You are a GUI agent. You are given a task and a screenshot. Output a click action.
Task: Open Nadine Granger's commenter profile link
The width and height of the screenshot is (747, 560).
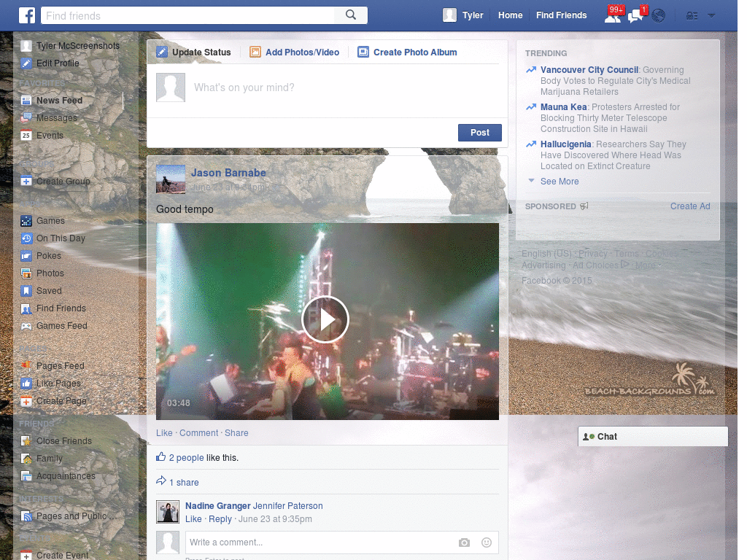[217, 506]
